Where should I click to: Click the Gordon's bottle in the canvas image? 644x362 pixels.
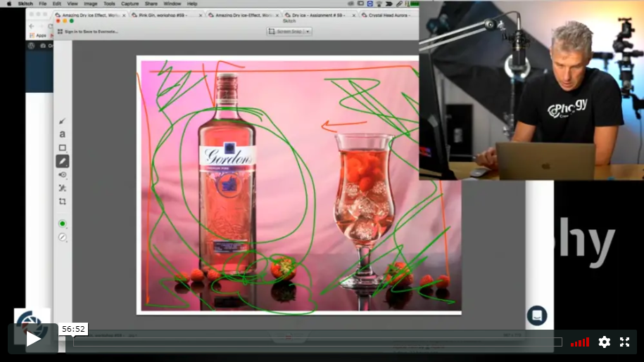pyautogui.click(x=227, y=172)
